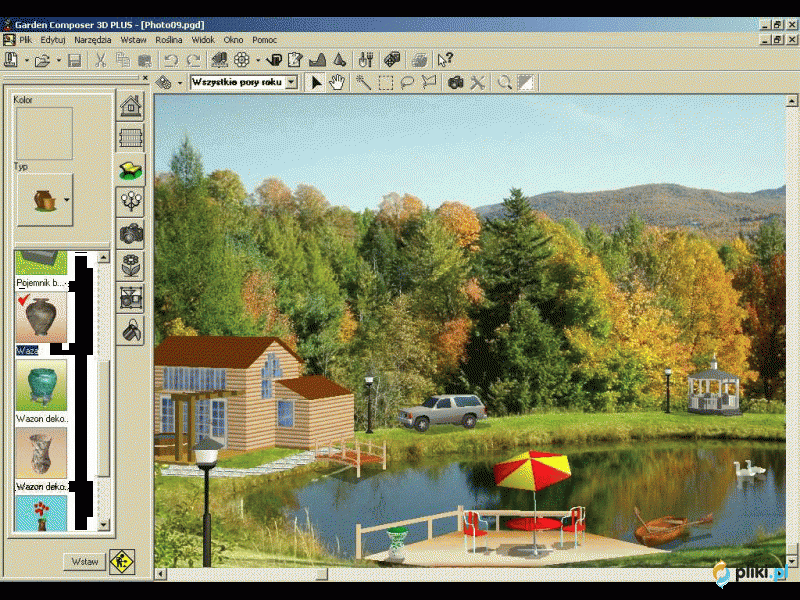Select the hand pan tool
Image resolution: width=800 pixels, height=600 pixels.
337,82
